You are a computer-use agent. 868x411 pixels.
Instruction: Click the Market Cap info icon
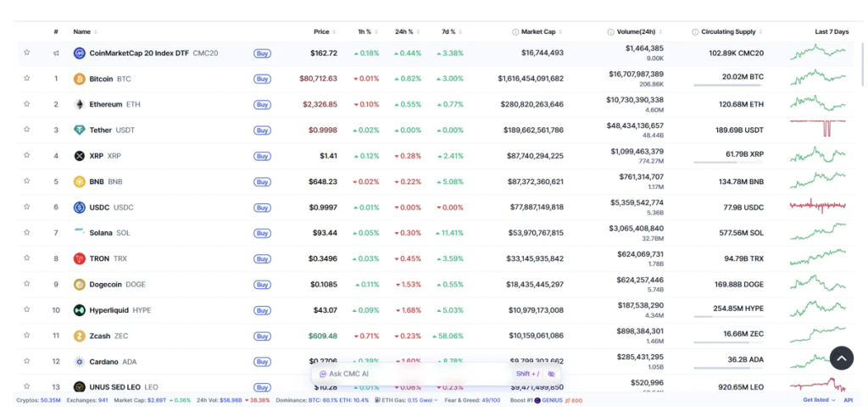(x=515, y=32)
